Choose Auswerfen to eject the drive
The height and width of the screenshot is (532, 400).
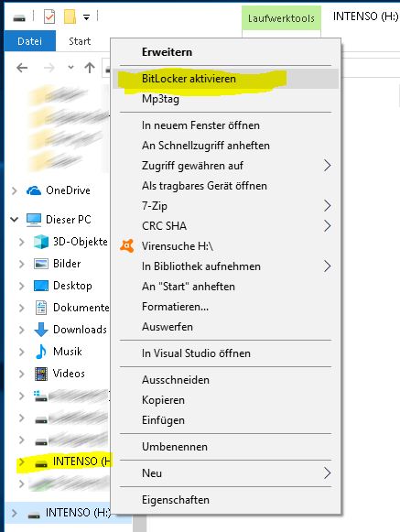point(225,327)
